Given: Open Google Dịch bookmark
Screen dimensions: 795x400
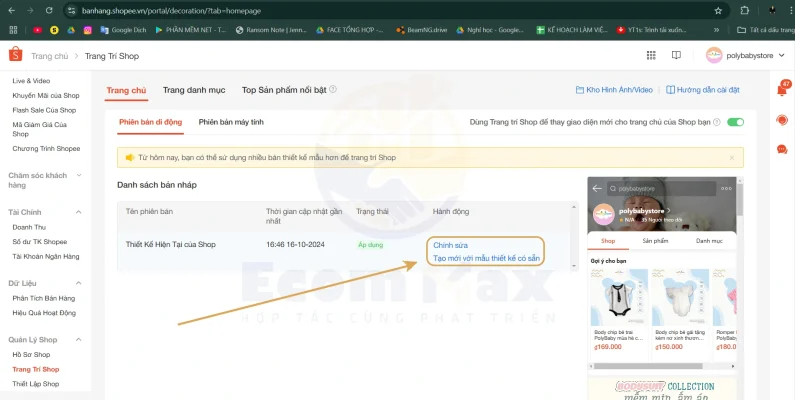Looking at the screenshot, I should tap(123, 30).
